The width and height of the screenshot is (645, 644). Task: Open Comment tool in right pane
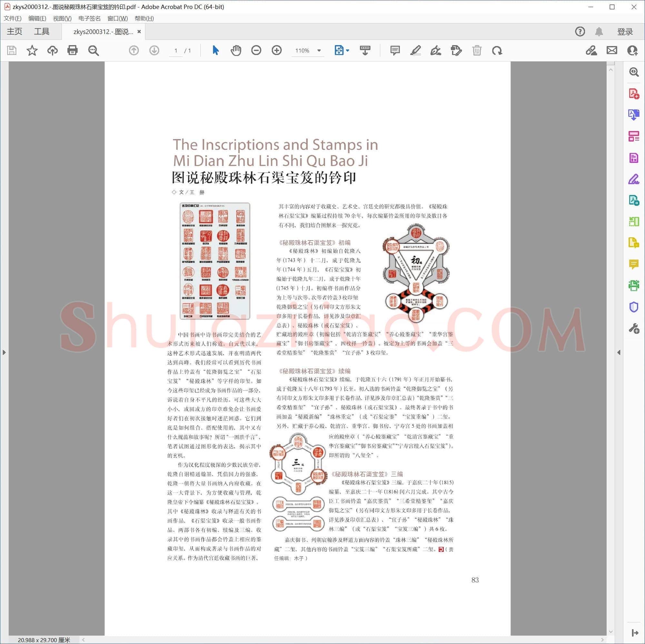634,265
